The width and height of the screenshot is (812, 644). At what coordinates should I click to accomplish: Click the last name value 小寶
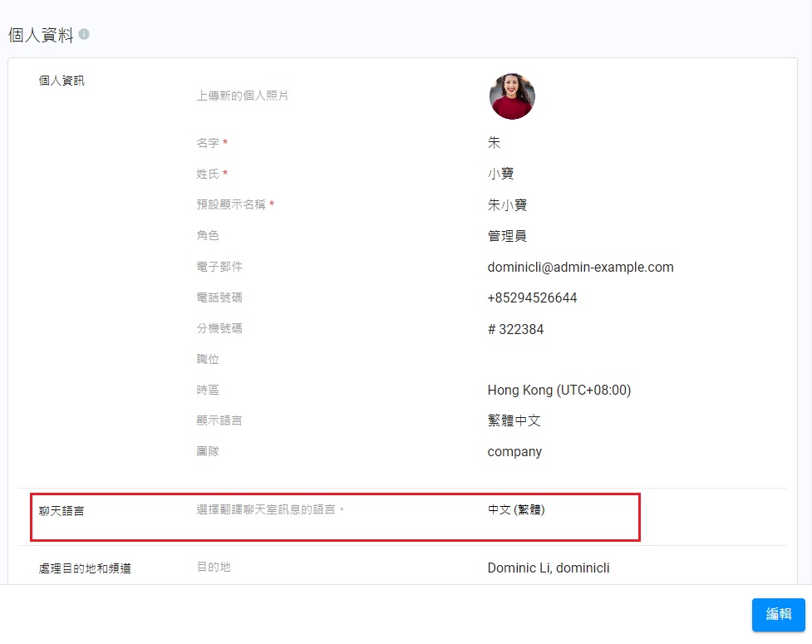click(501, 174)
